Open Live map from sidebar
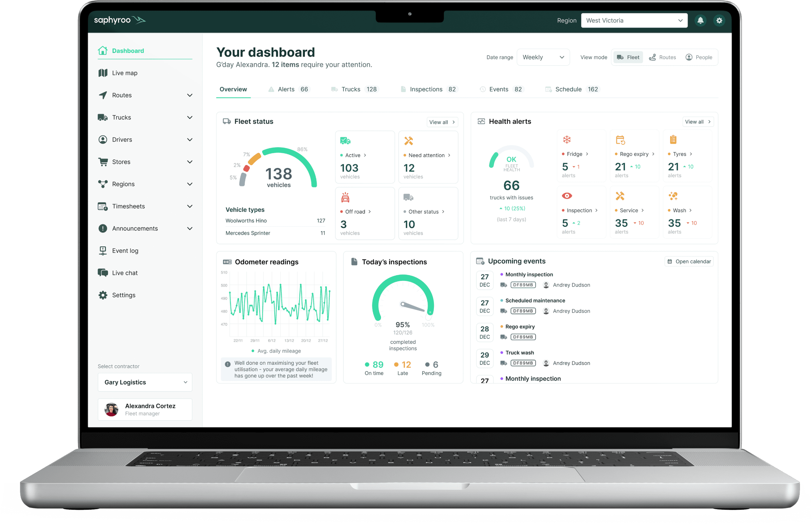Screen dimensions: 812x525 [x=124, y=73]
